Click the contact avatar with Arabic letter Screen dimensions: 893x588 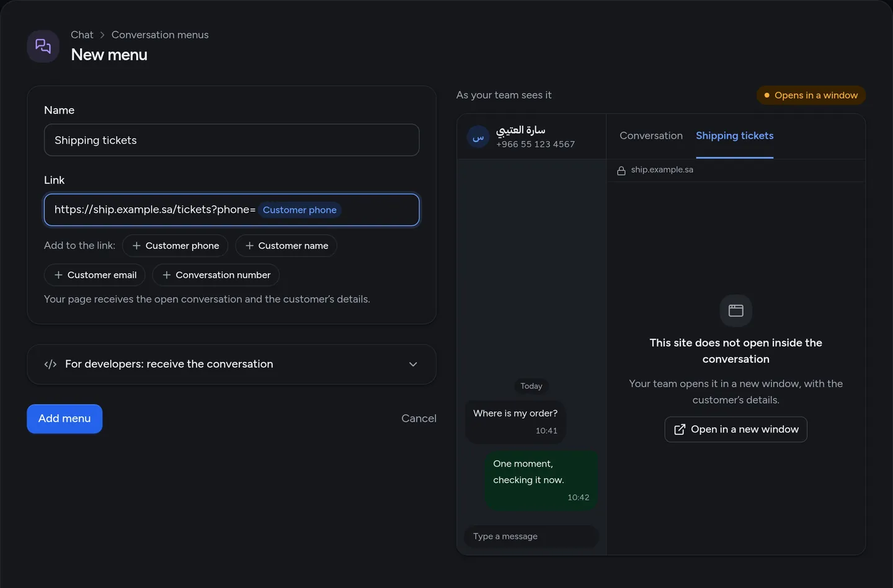[x=478, y=136]
